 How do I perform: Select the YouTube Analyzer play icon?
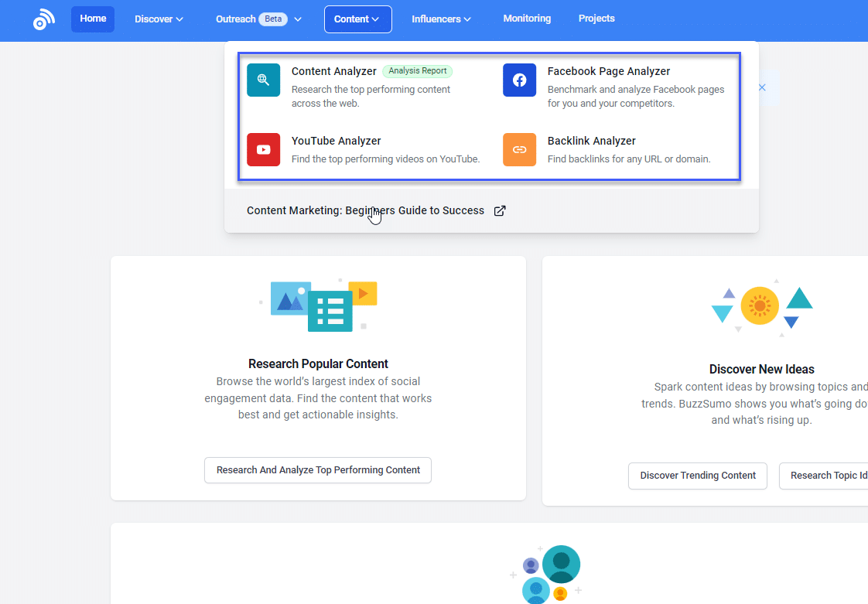[263, 149]
